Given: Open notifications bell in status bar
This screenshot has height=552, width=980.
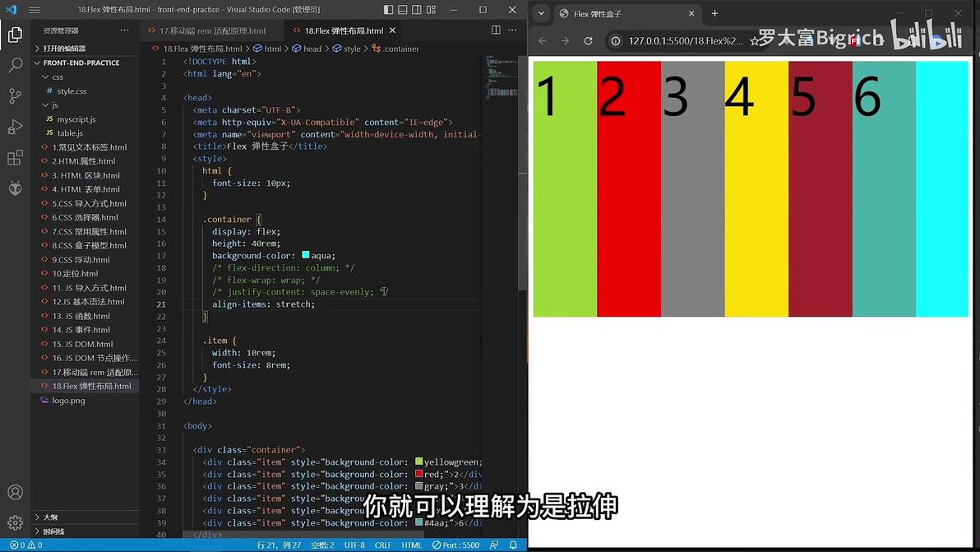Looking at the screenshot, I should point(513,545).
